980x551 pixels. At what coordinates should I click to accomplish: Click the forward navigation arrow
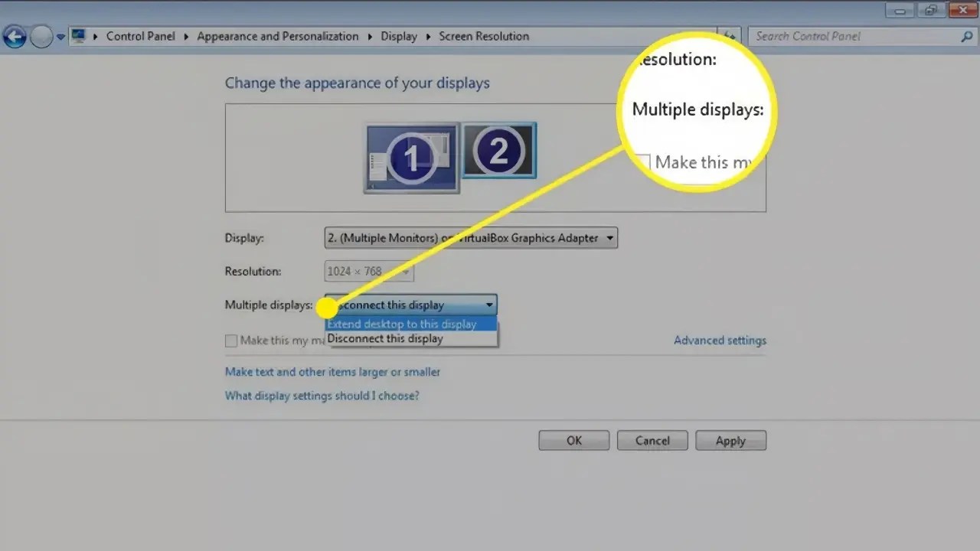pos(42,36)
